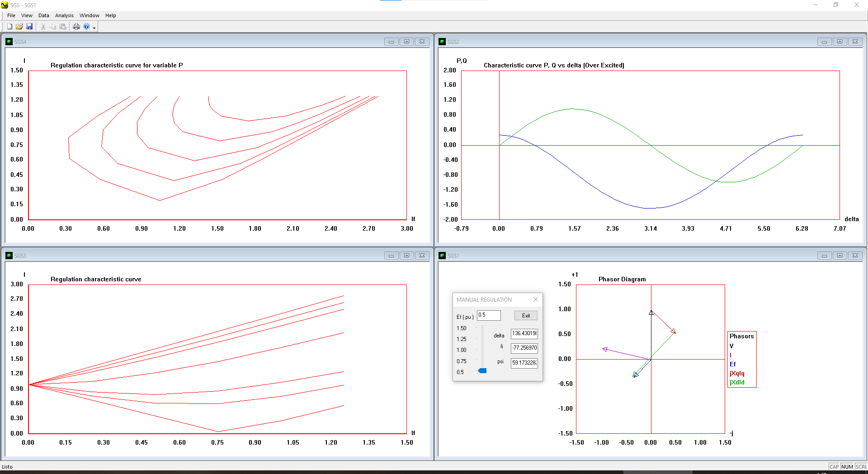Viewport: 868px width, 474px height.
Task: Close the Manual Regulation dialog
Action: (x=536, y=299)
